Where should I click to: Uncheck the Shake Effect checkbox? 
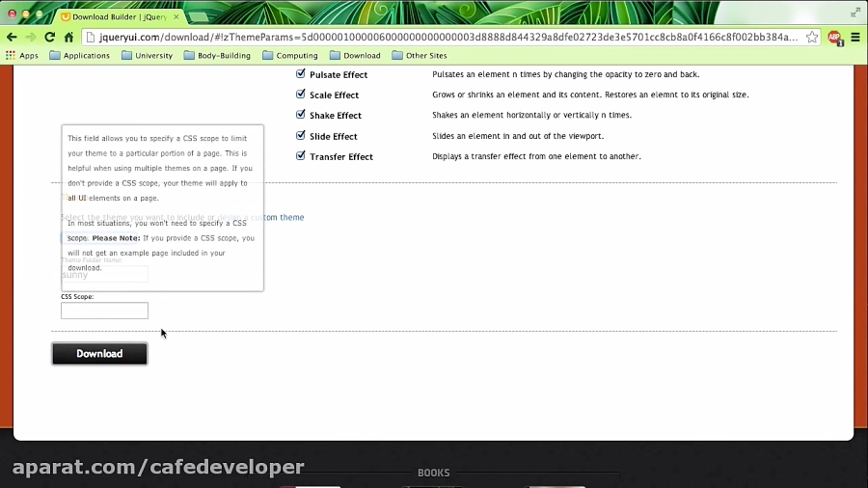pos(301,115)
